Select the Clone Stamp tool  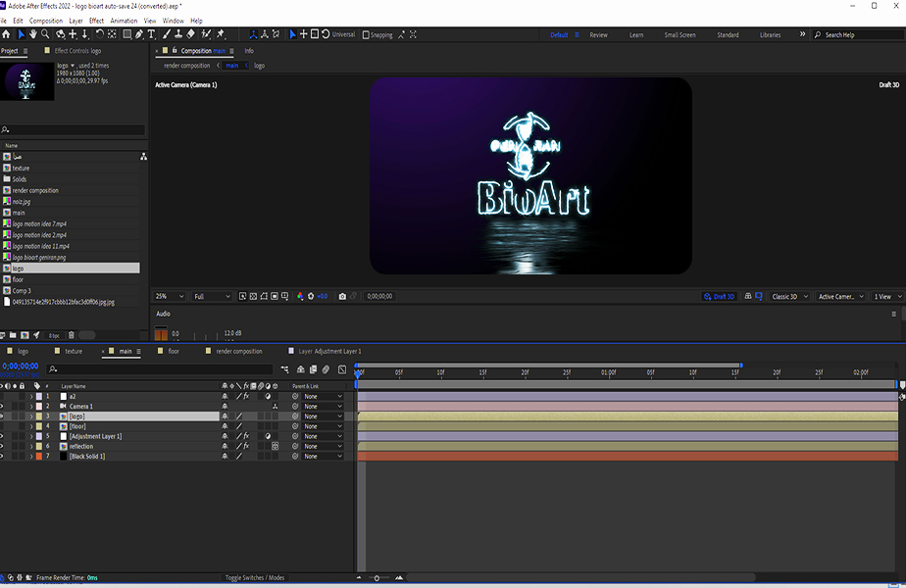[178, 34]
